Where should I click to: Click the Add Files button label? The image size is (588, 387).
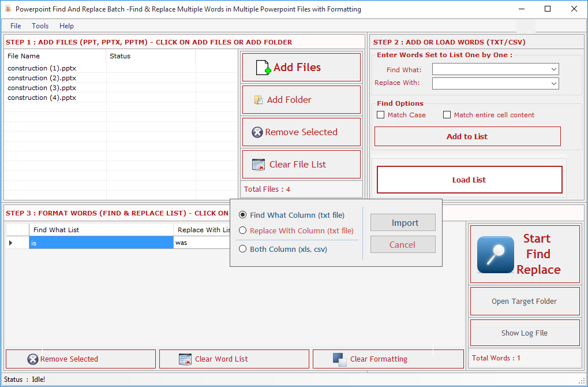tap(297, 68)
